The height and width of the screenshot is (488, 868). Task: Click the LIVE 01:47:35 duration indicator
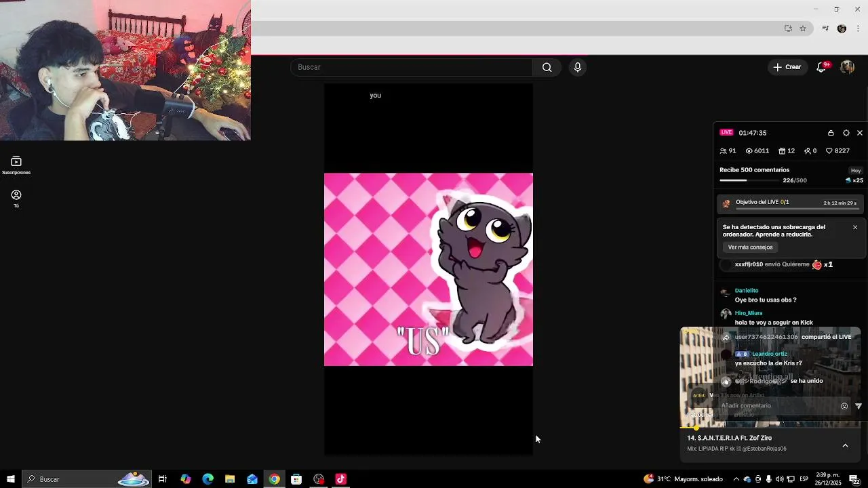point(743,133)
